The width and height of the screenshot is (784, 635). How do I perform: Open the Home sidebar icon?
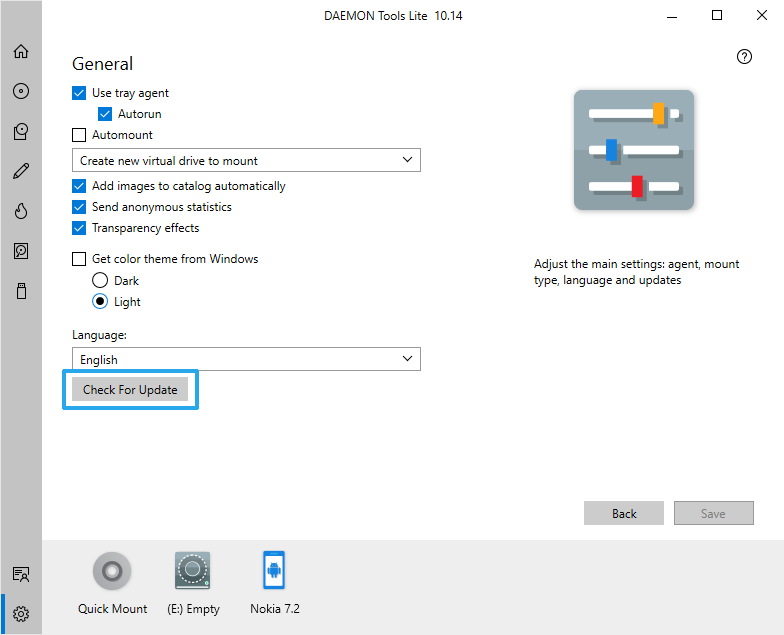pyautogui.click(x=21, y=51)
